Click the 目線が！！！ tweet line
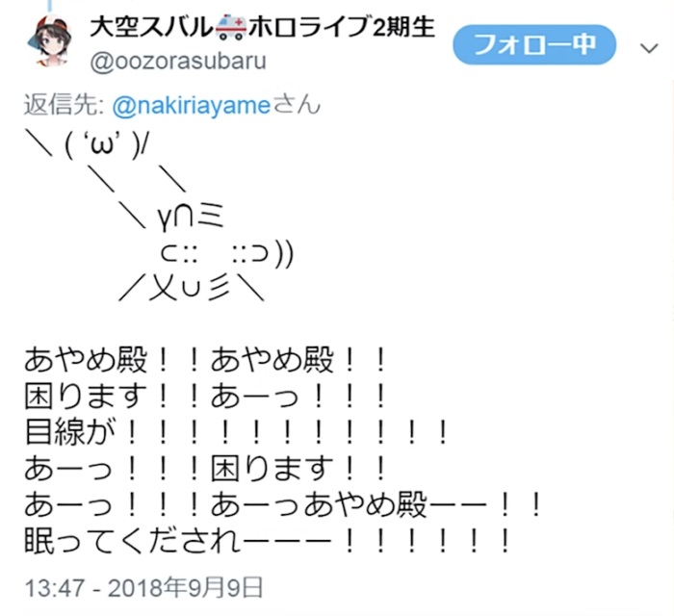This screenshot has width=674, height=616. tap(237, 432)
